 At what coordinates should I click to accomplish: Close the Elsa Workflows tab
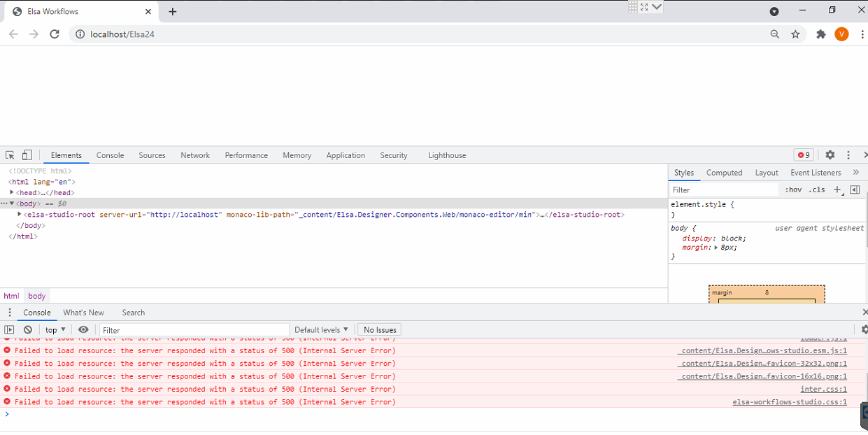[x=148, y=12]
